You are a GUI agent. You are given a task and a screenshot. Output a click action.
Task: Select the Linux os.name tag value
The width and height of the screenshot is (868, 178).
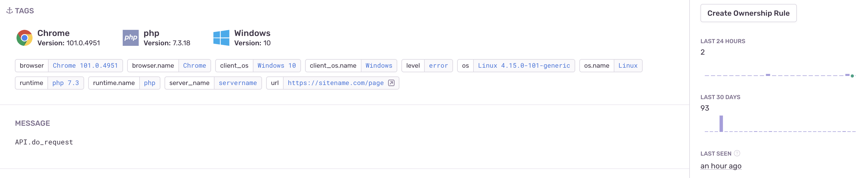[628, 66]
